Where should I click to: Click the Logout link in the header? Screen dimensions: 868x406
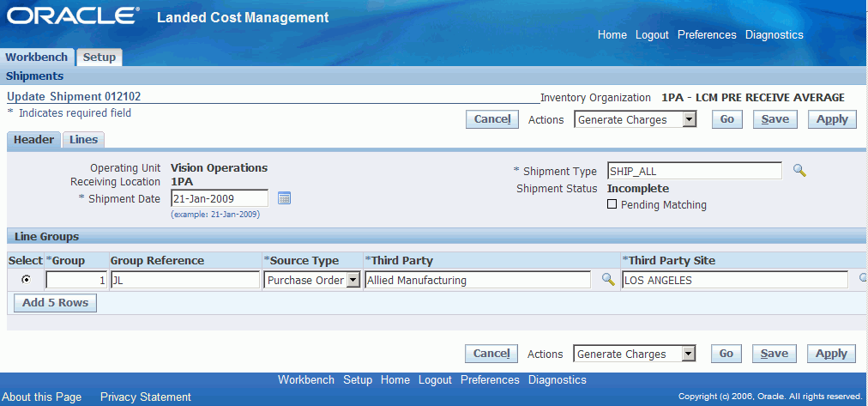(652, 35)
